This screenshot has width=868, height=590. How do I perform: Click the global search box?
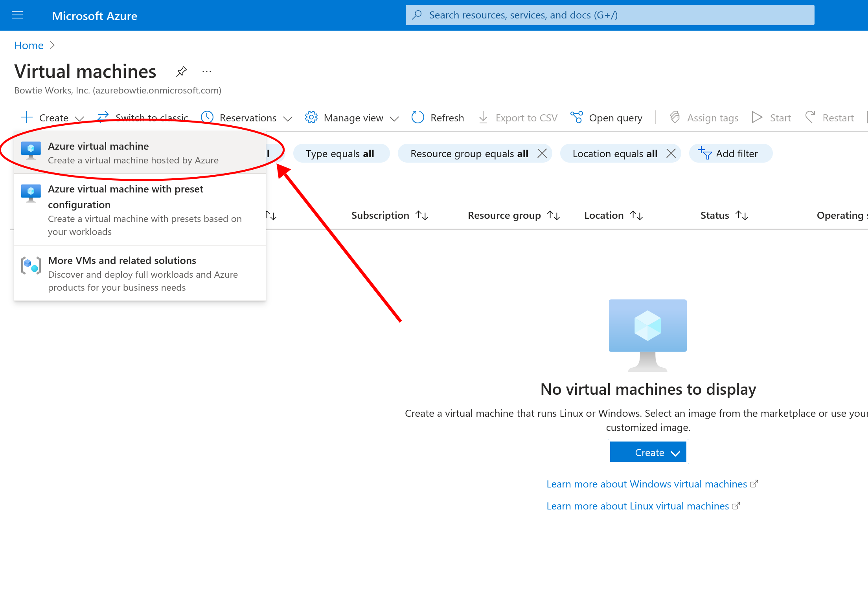click(610, 15)
